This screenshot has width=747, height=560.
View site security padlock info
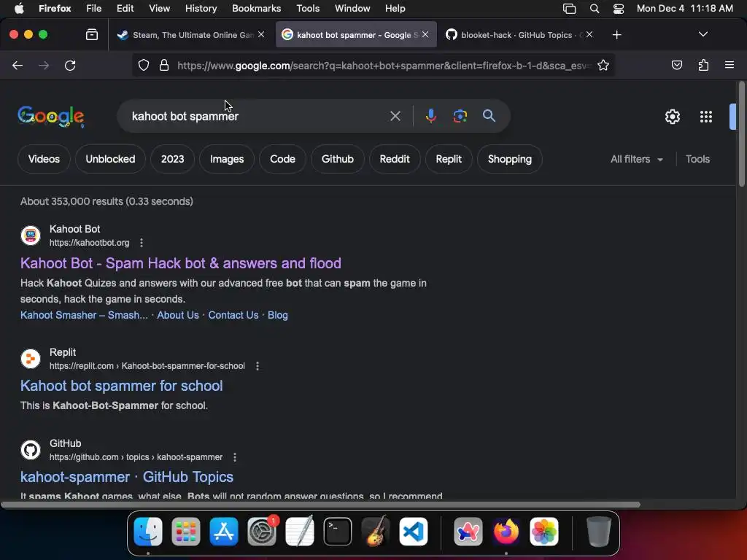164,65
